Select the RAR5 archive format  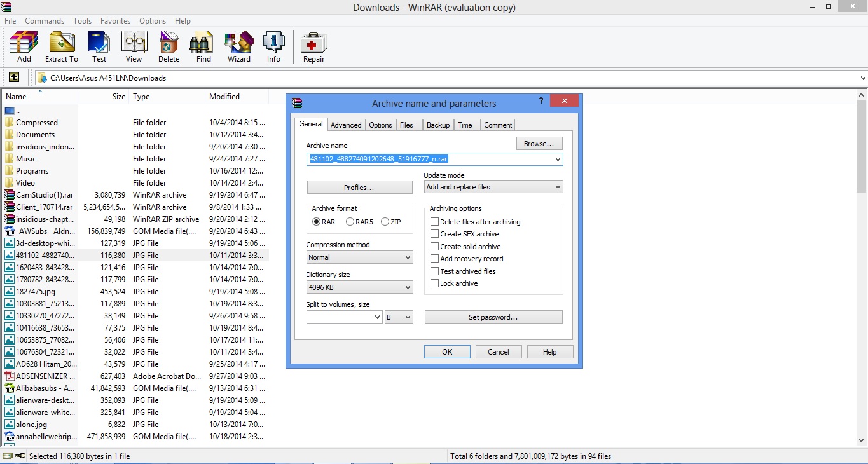(x=350, y=222)
